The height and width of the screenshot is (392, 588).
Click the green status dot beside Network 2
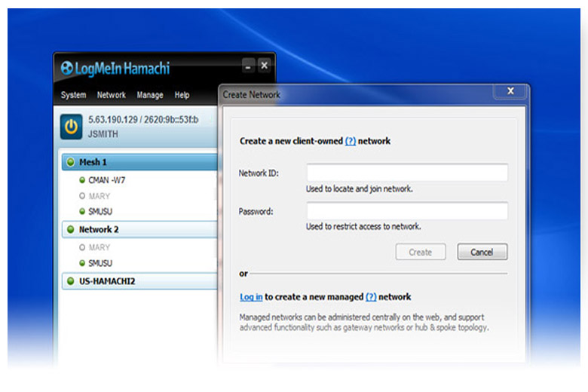pyautogui.click(x=71, y=229)
